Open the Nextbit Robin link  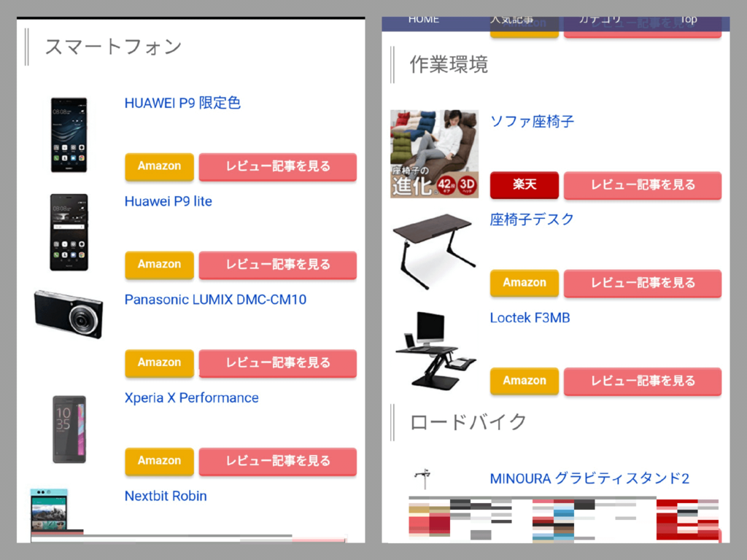(x=166, y=496)
